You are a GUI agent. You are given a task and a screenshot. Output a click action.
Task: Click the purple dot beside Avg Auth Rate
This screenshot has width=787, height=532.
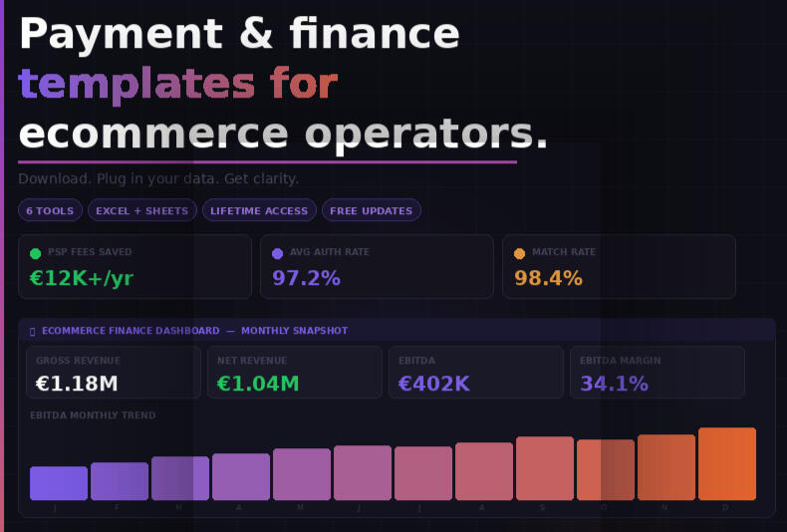(278, 253)
